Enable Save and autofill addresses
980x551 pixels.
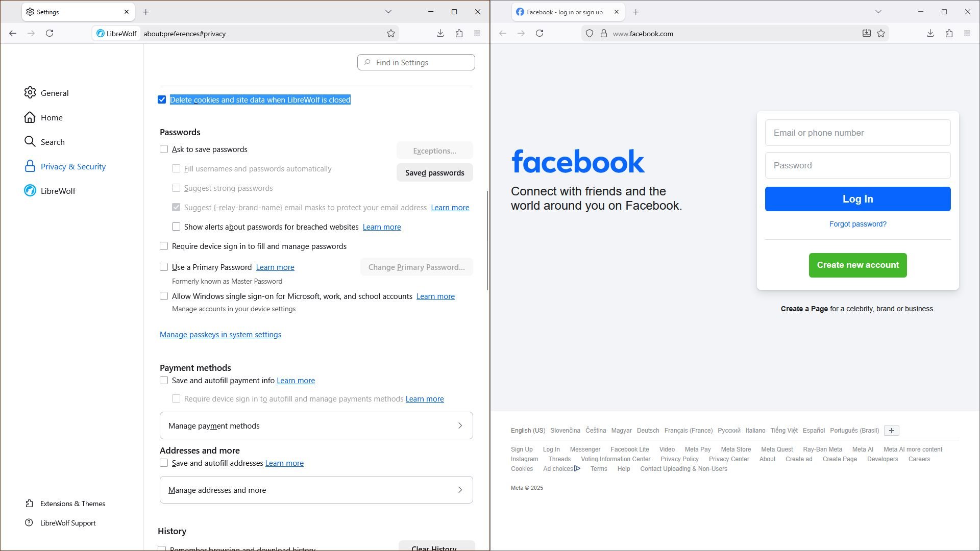(x=164, y=463)
